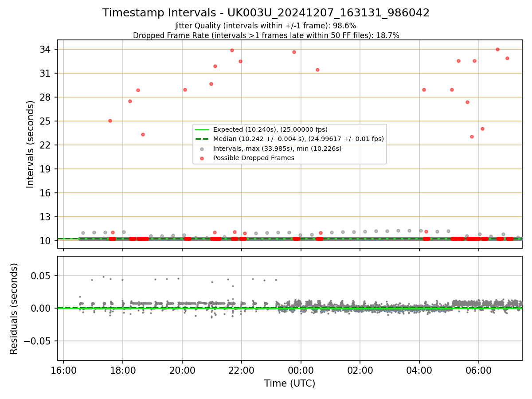This screenshot has height=399, width=532.
Task: Click the "Expected (10.240s)" legend entry
Action: tap(270, 129)
